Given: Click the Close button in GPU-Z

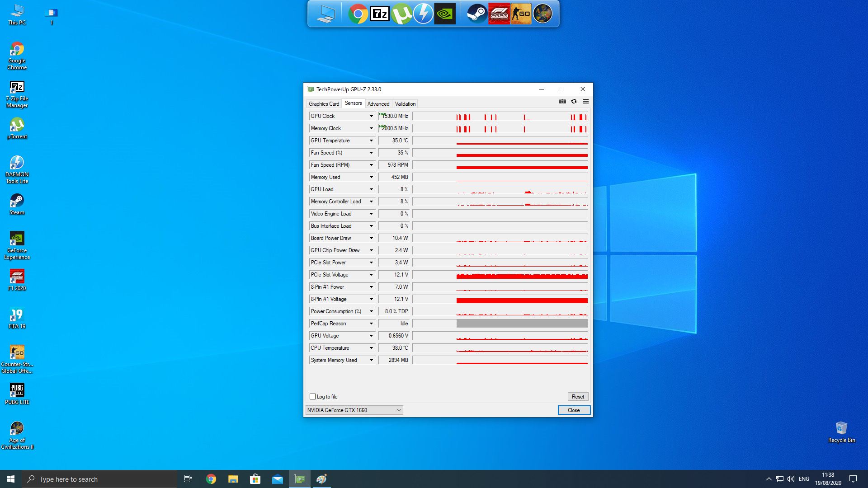Looking at the screenshot, I should [574, 410].
